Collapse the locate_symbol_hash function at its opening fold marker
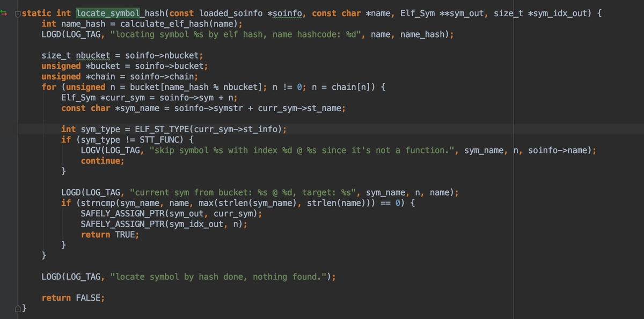Screen dimensions: 644x319 click(x=18, y=13)
